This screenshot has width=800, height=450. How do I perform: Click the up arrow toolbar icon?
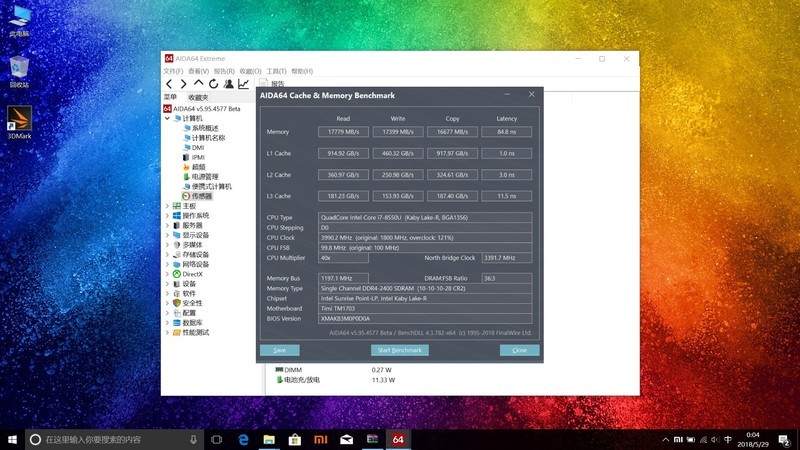[198, 84]
